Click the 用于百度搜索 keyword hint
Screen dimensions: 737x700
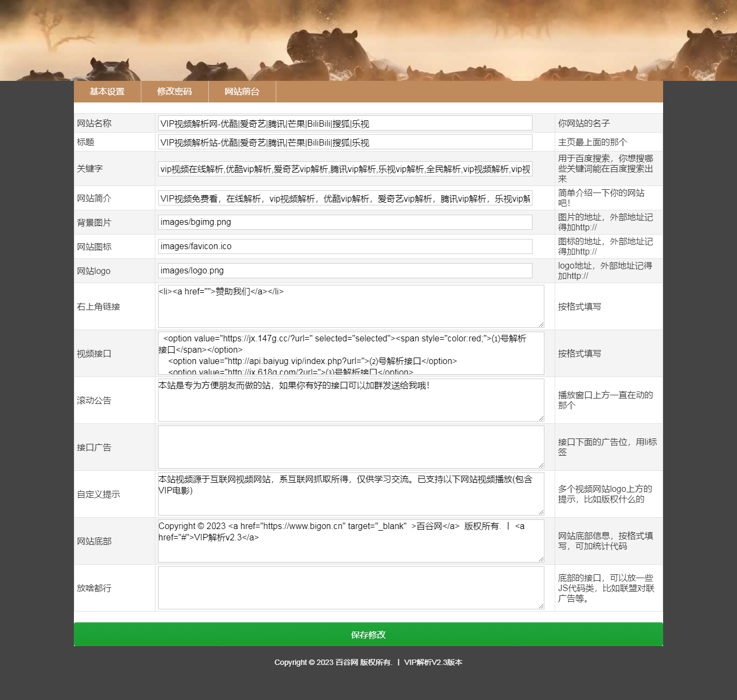[x=606, y=169]
